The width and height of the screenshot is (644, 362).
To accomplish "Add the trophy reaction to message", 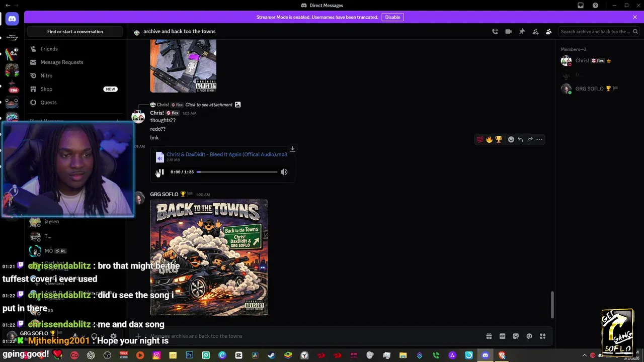I will [x=499, y=139].
